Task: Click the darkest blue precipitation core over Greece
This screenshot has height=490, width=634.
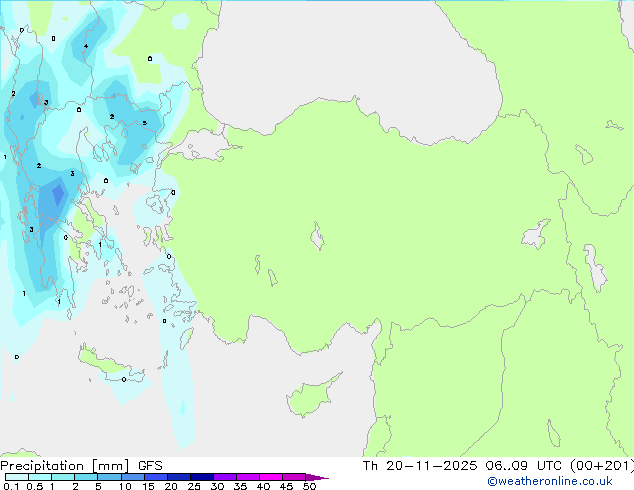Action: (x=57, y=192)
